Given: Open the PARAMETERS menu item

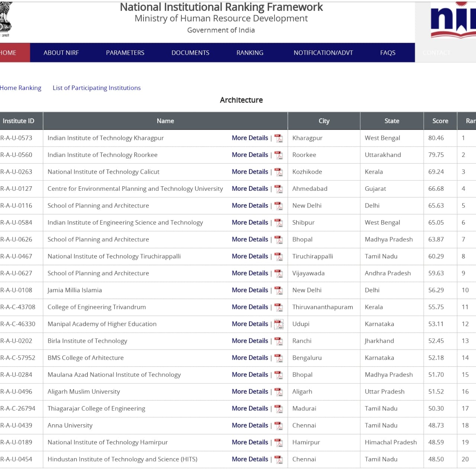Looking at the screenshot, I should 125,53.
